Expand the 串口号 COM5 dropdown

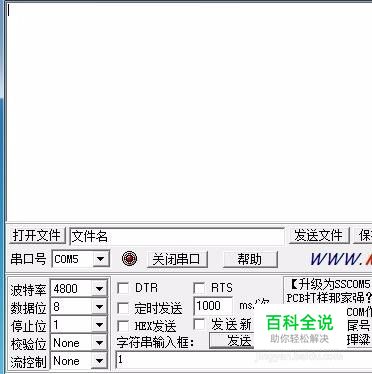pos(100,259)
